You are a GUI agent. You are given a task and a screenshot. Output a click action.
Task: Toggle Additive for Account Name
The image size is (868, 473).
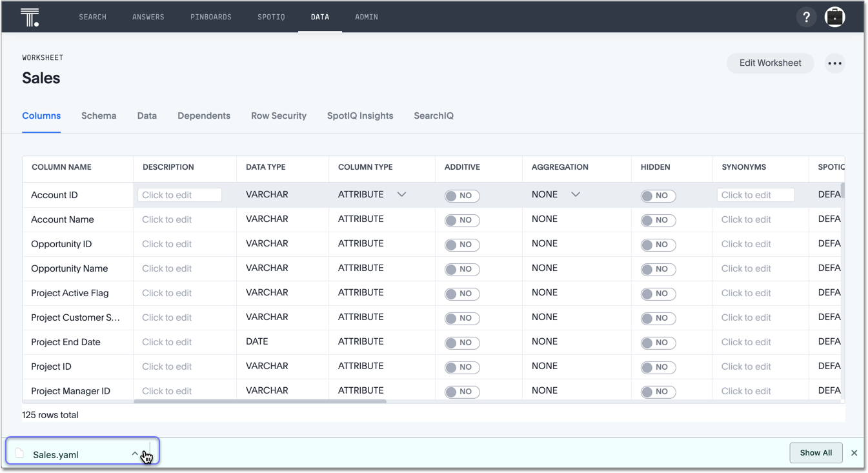pos(462,220)
